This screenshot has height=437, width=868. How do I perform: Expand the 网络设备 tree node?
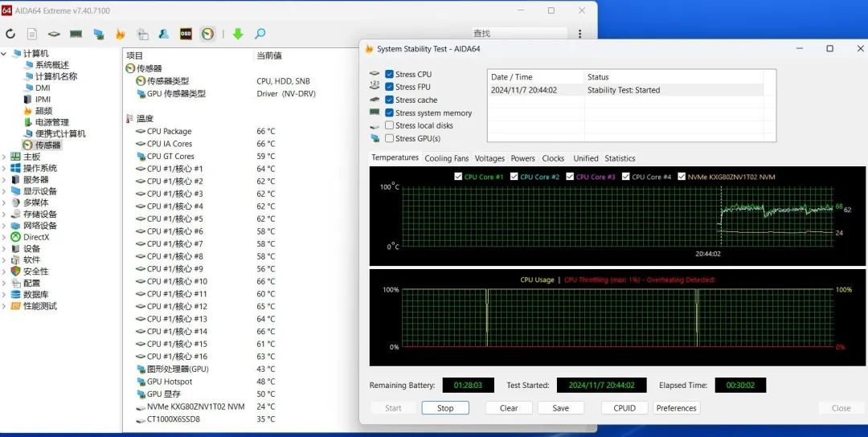(5, 226)
